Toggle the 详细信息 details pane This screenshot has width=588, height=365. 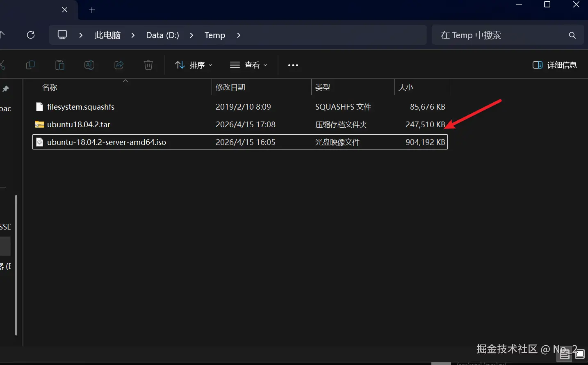pos(555,65)
